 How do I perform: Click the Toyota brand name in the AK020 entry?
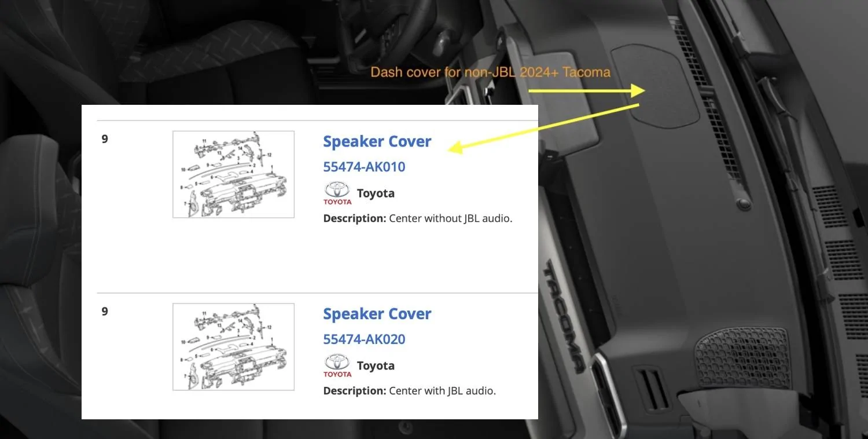coord(376,366)
